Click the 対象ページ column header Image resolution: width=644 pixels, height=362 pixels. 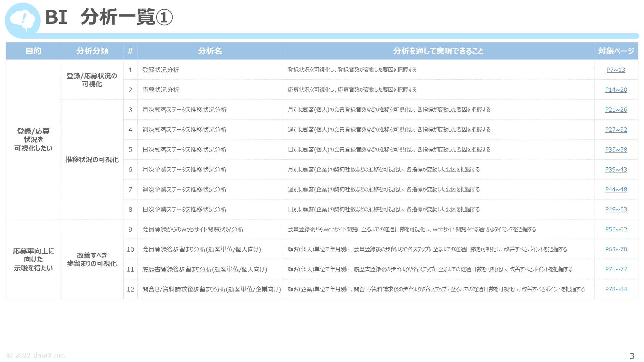616,51
